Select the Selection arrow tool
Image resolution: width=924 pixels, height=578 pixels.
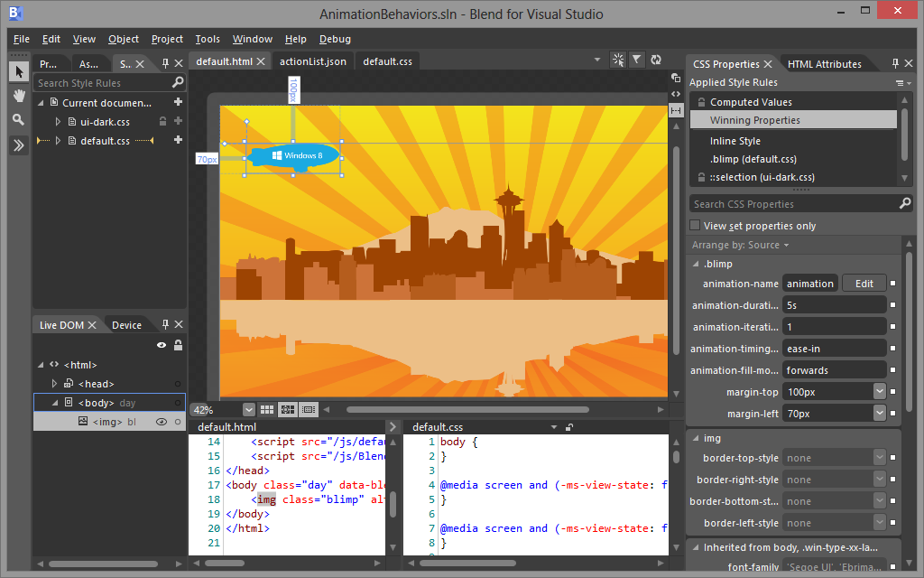(x=19, y=72)
